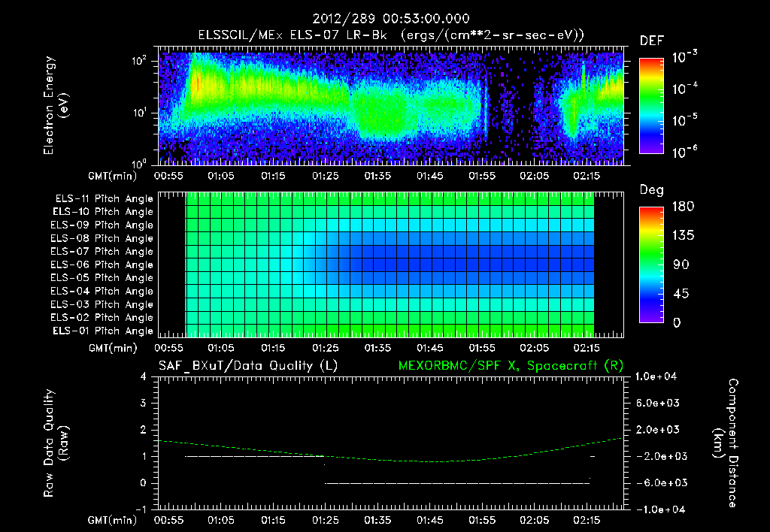
Task: Click the Electron Energy (eV) axis label
Action: coord(56,105)
